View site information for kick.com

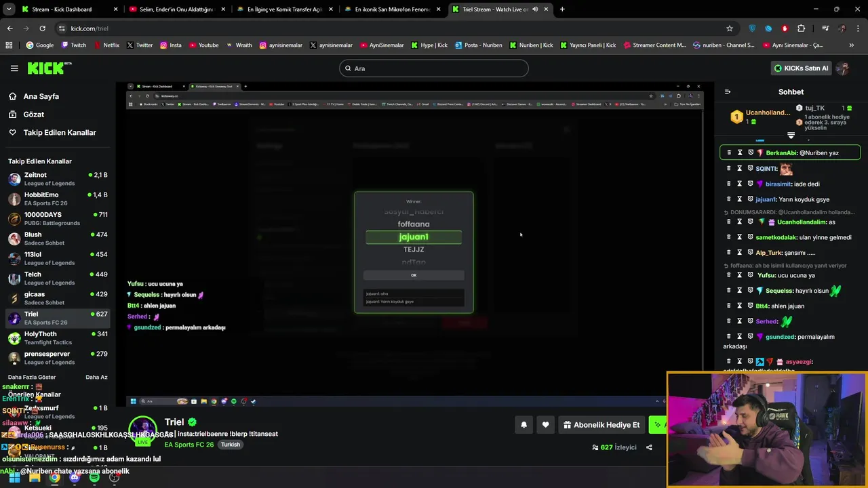[x=62, y=28]
